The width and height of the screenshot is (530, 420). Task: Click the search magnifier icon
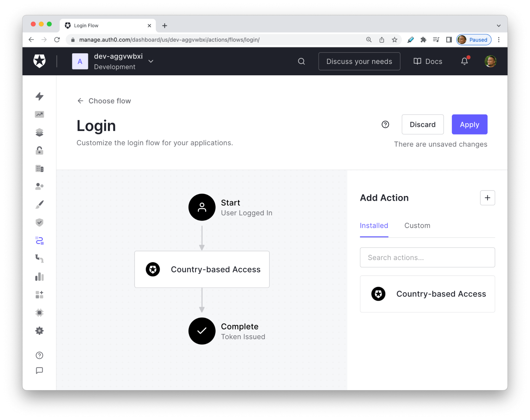(301, 61)
